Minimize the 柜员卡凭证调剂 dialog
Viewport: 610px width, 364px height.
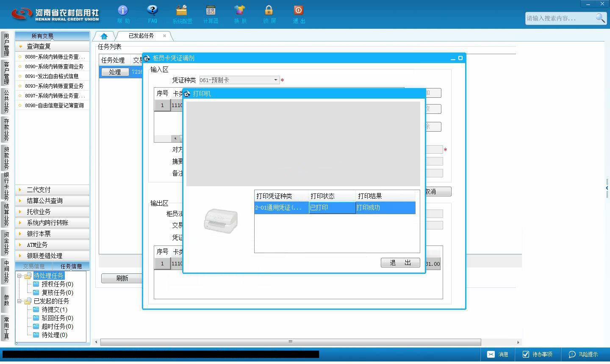(453, 58)
